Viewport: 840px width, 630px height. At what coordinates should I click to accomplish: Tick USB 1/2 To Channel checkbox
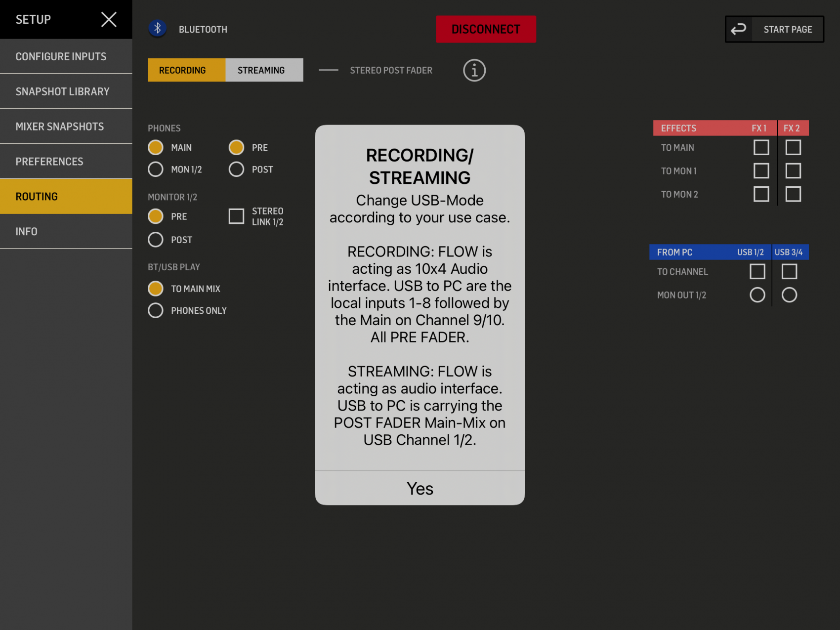click(757, 272)
